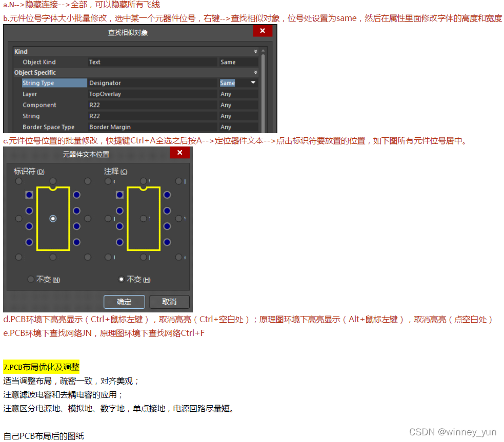Click the 'TopOverlay' layer value
The height and width of the screenshot is (442, 504).
point(152,94)
